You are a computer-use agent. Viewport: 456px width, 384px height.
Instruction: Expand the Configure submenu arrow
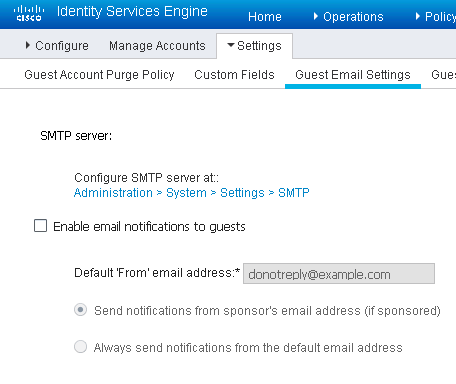click(x=28, y=45)
